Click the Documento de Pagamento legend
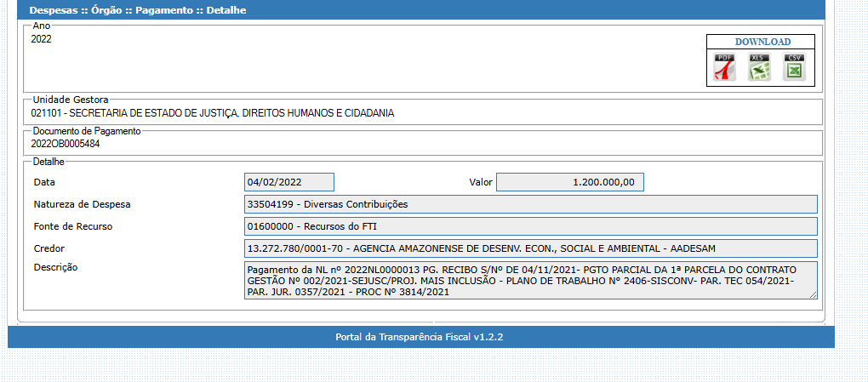 [87, 131]
